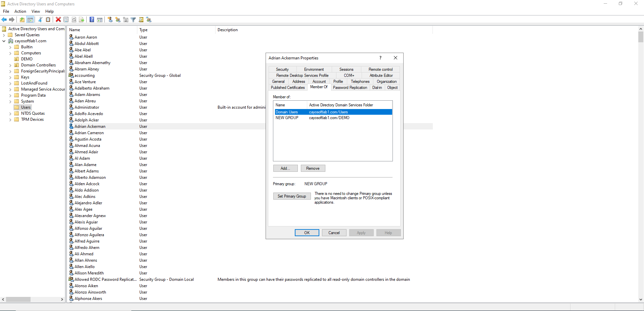Click the Find objects toolbar icon

(141, 19)
